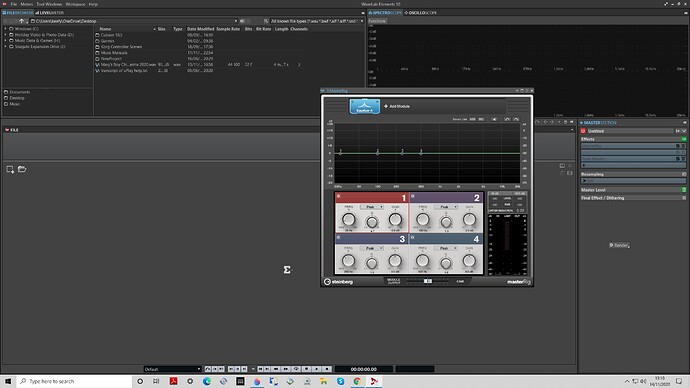690x388 pixels.
Task: Click the 00:00:00.00 time display
Action: click(x=363, y=369)
